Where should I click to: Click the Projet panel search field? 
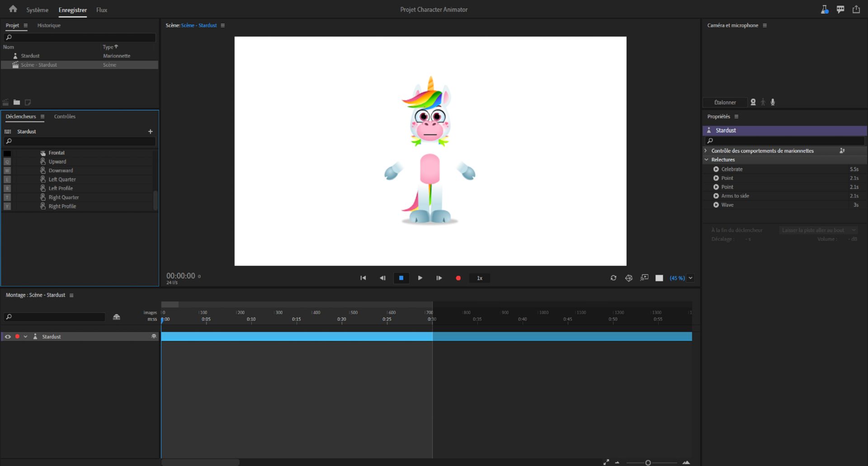click(80, 38)
